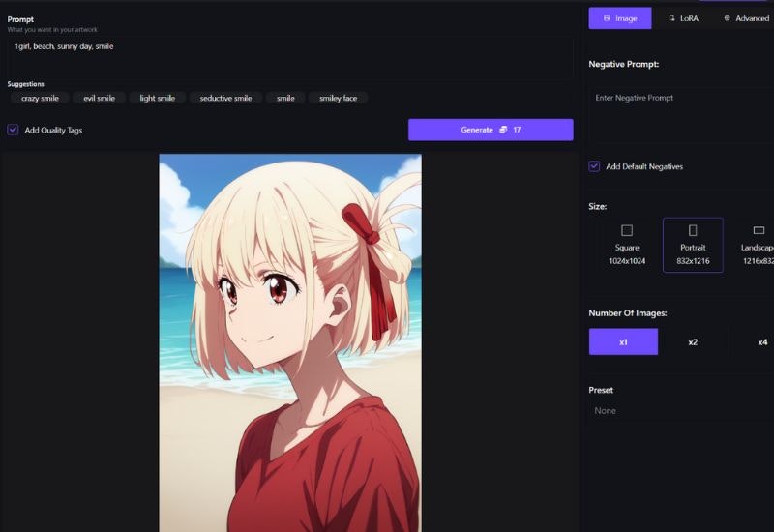This screenshot has width=774, height=532.
Task: Set number of images to x2
Action: pos(693,341)
